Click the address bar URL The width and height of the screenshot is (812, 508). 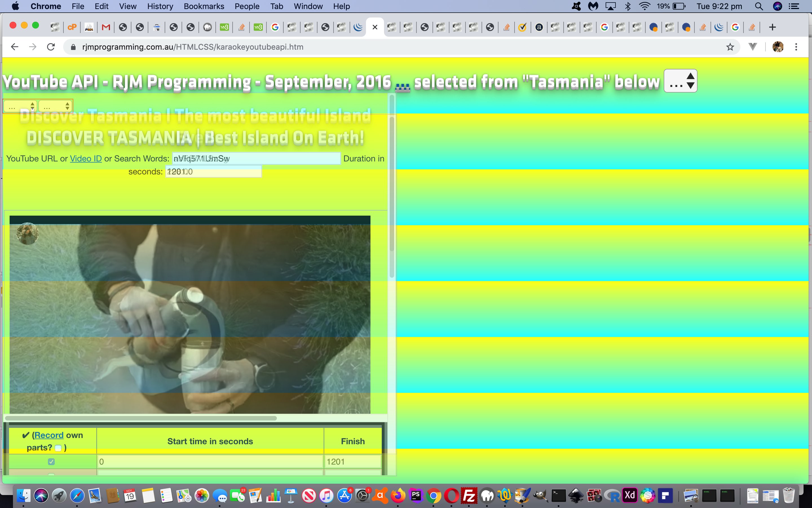click(x=193, y=47)
